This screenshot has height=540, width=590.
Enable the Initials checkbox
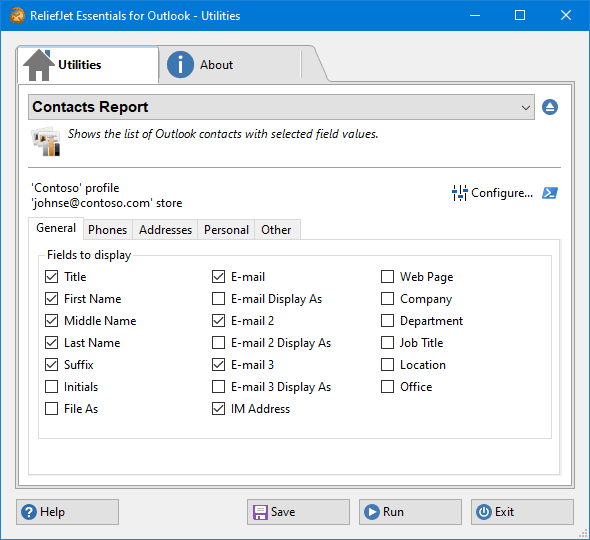[x=52, y=386]
